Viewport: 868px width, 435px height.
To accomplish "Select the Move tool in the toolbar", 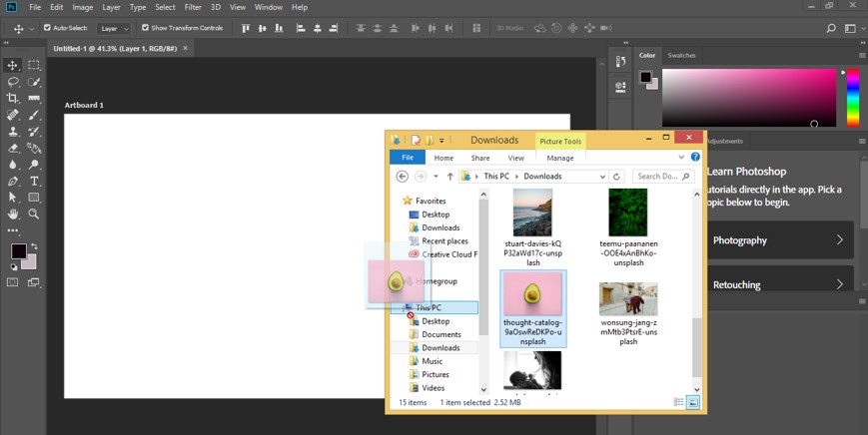I will tap(13, 65).
